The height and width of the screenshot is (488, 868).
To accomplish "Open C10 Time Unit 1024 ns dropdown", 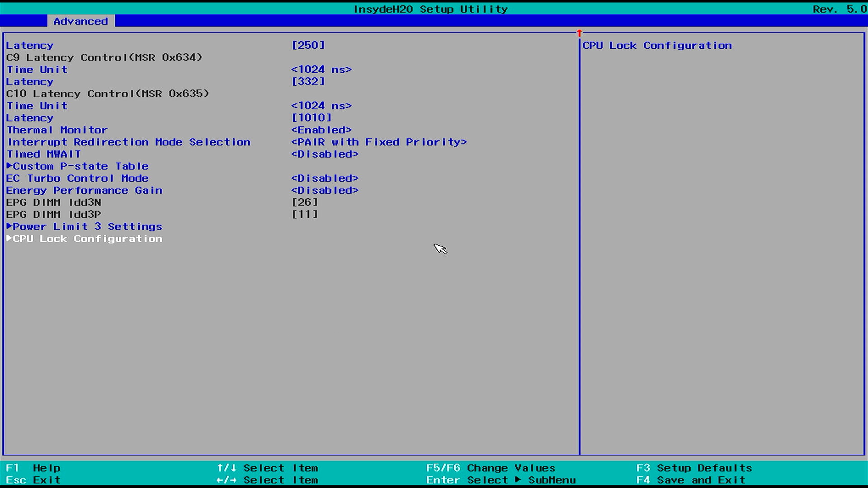I will tap(321, 106).
